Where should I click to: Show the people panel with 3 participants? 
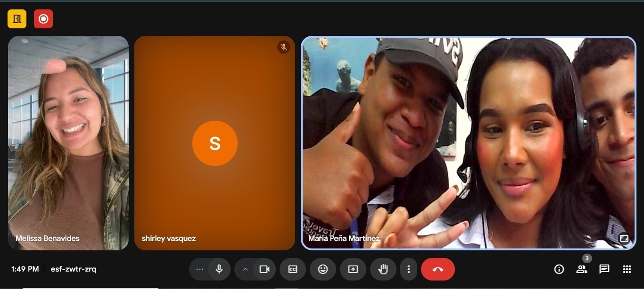(x=581, y=269)
